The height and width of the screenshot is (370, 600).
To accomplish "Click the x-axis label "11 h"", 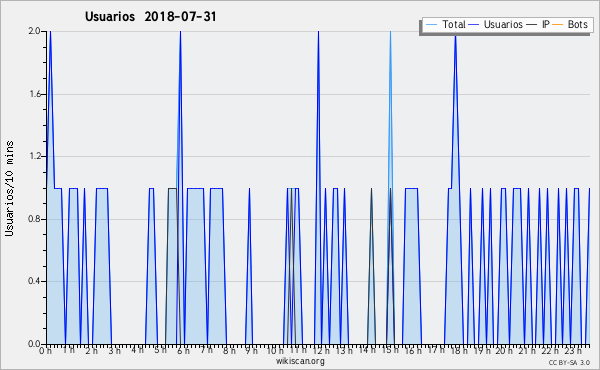I will click(298, 350).
